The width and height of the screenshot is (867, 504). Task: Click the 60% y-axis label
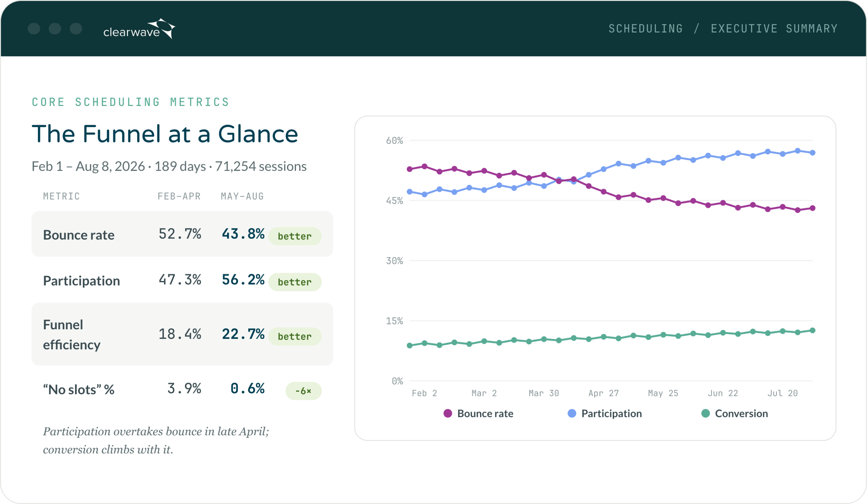394,140
